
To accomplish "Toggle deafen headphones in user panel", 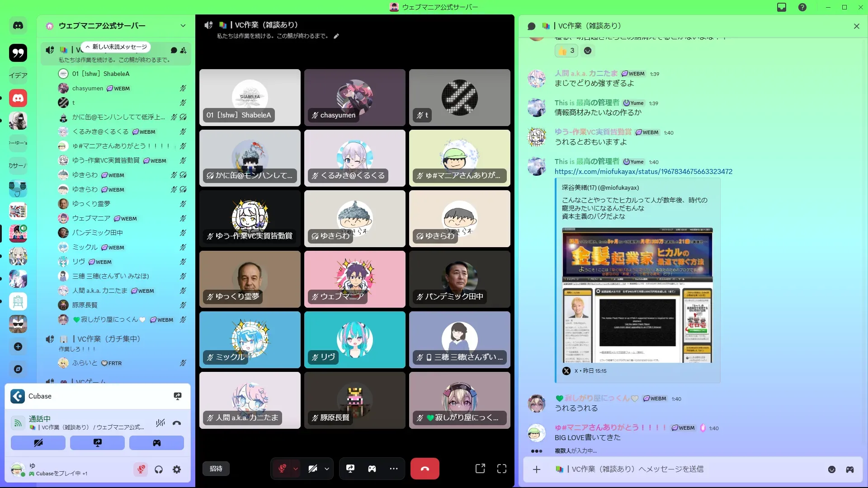I will (159, 469).
